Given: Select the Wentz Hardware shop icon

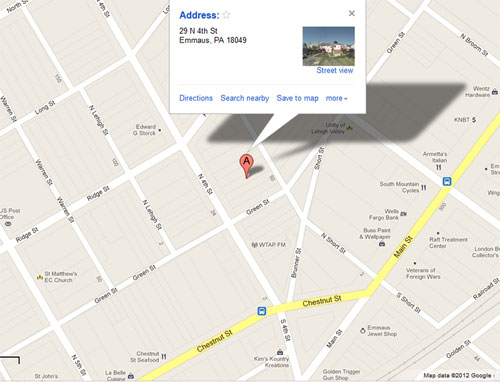Looking at the screenshot, I should [495, 92].
